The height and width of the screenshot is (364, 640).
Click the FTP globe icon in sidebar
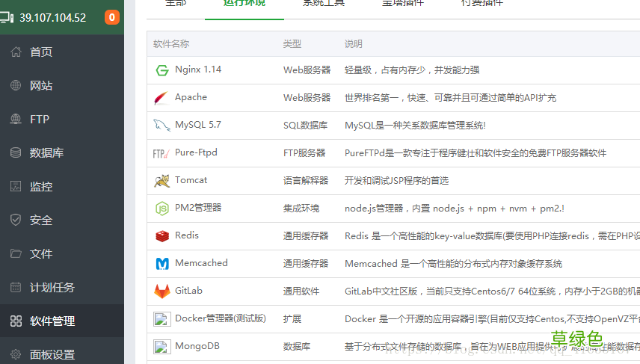(x=16, y=119)
